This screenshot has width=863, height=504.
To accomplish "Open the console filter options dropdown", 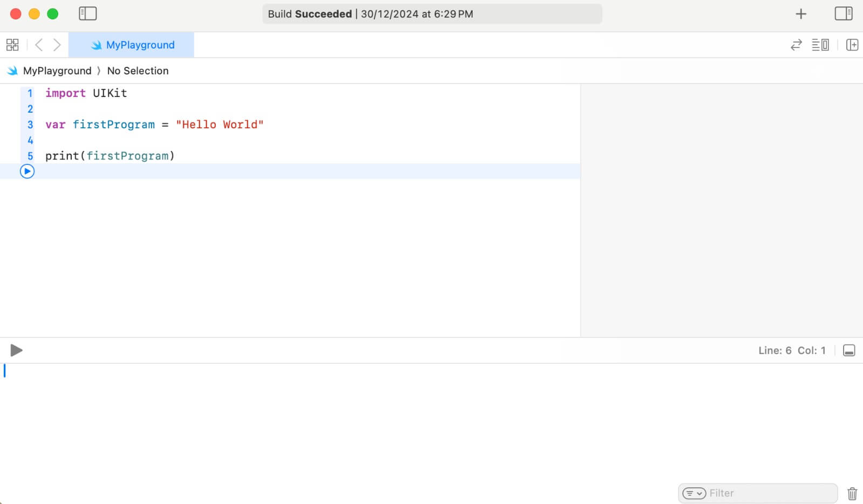I will (x=694, y=493).
